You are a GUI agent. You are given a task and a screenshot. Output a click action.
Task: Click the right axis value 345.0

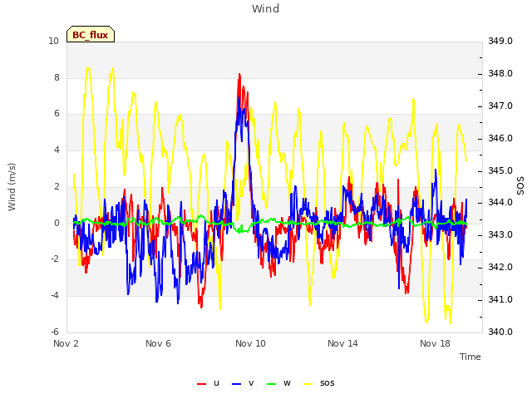500,170
